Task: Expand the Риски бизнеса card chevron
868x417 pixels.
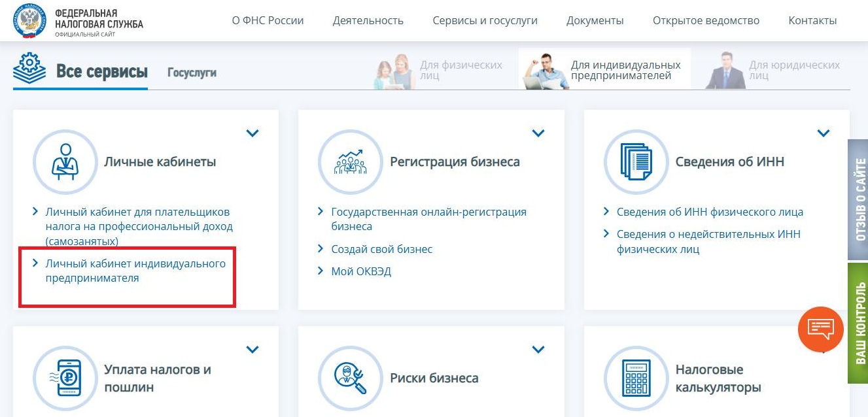Action: pyautogui.click(x=538, y=349)
